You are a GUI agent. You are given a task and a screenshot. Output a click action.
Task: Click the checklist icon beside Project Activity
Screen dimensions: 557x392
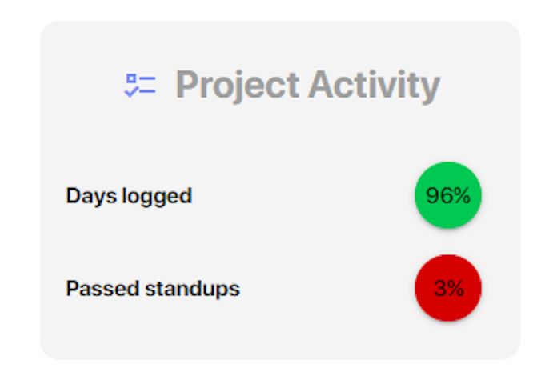[x=140, y=86]
